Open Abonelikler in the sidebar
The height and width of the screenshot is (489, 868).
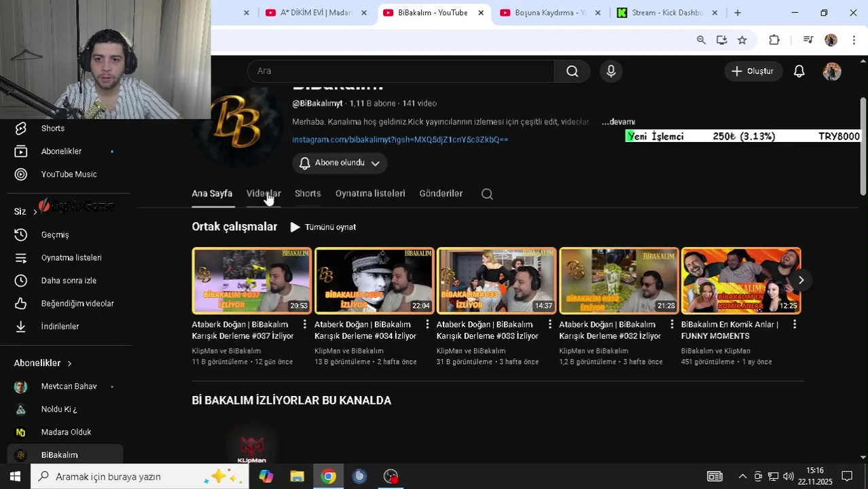(x=61, y=151)
